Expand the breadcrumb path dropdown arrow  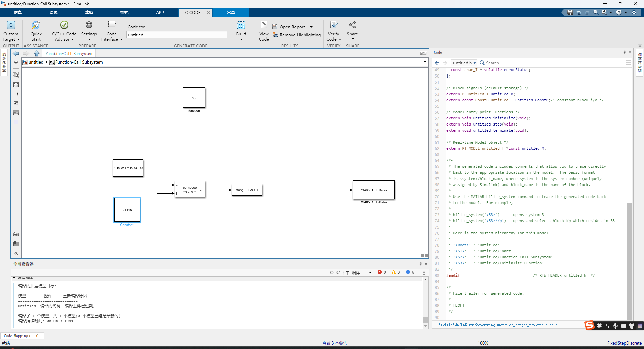(425, 62)
